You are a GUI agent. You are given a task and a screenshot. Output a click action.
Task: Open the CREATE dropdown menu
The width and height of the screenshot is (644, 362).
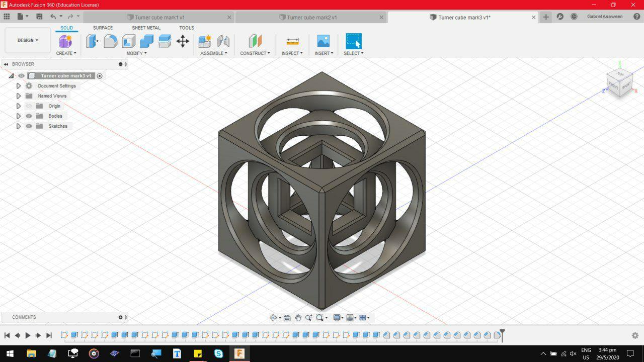tap(66, 53)
